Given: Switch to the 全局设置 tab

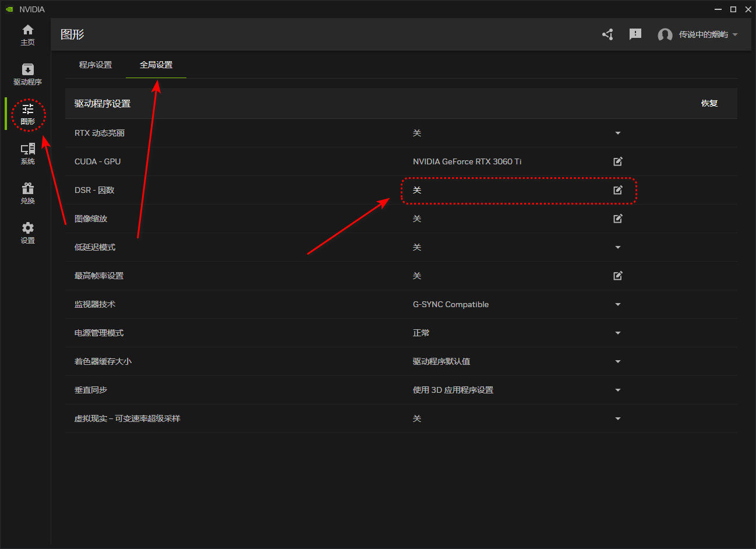Looking at the screenshot, I should click(x=156, y=65).
